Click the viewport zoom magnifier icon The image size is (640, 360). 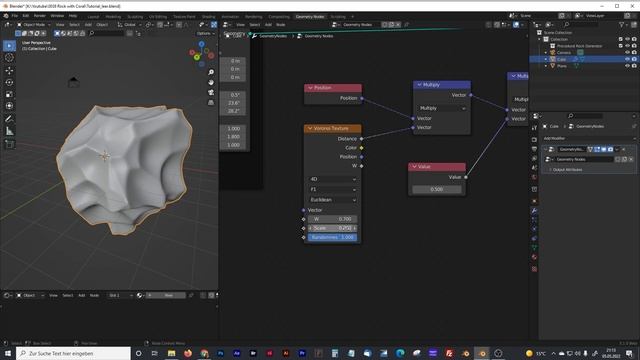[211, 72]
